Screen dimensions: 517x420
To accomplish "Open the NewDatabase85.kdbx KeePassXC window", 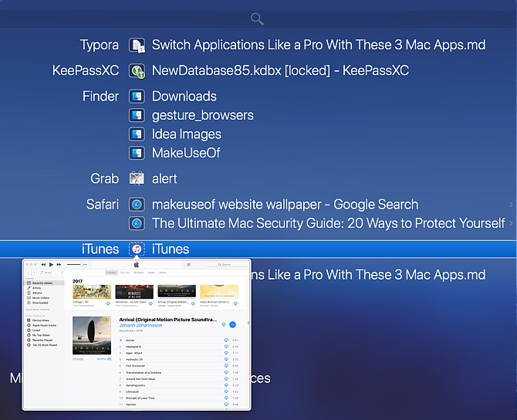I will coord(280,71).
